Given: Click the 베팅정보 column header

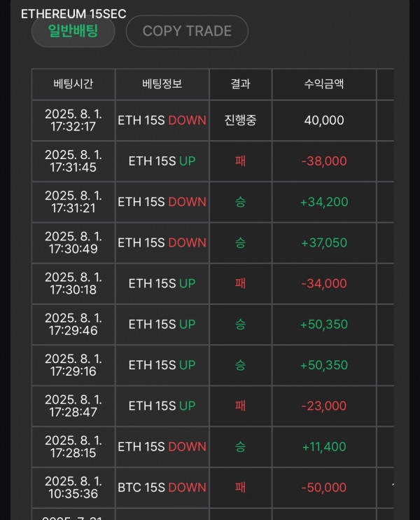Looking at the screenshot, I should [x=162, y=84].
